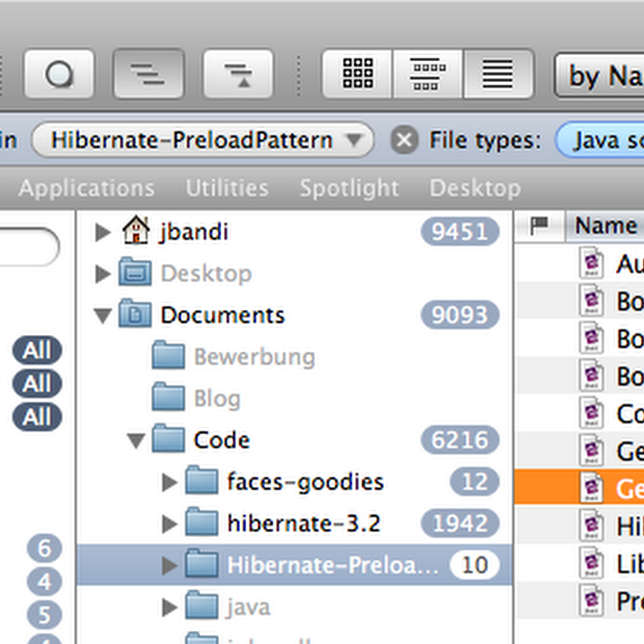The image size is (644, 644).
Task: Select the hierarchy outline view icon
Action: (x=149, y=74)
